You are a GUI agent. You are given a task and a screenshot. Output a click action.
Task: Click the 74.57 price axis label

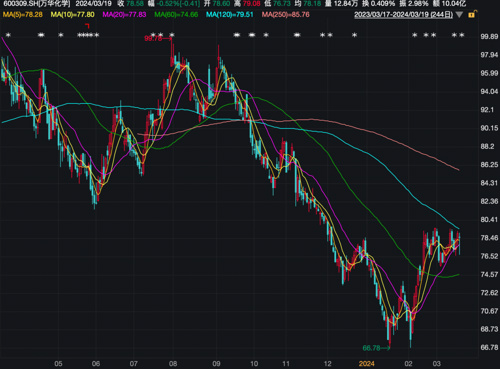click(489, 274)
